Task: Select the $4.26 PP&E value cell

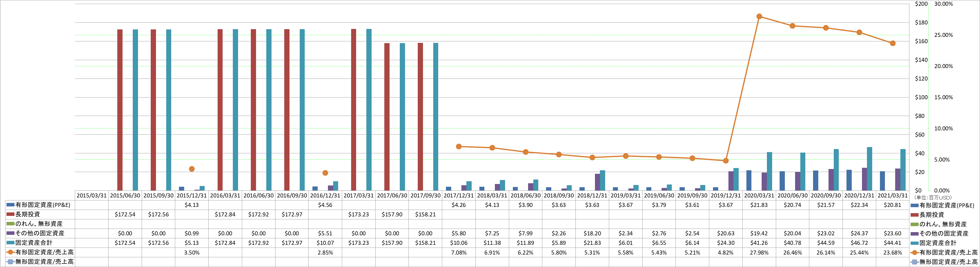Action: pyautogui.click(x=459, y=205)
